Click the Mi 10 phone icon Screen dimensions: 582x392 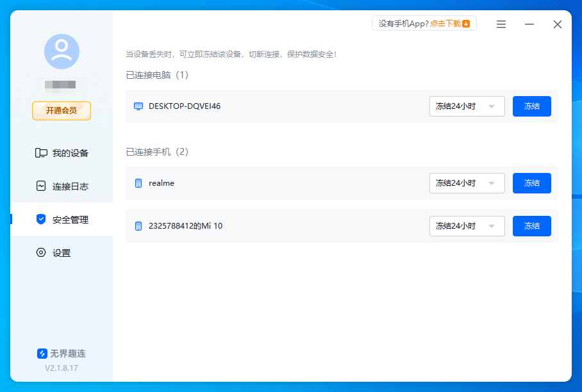[138, 226]
